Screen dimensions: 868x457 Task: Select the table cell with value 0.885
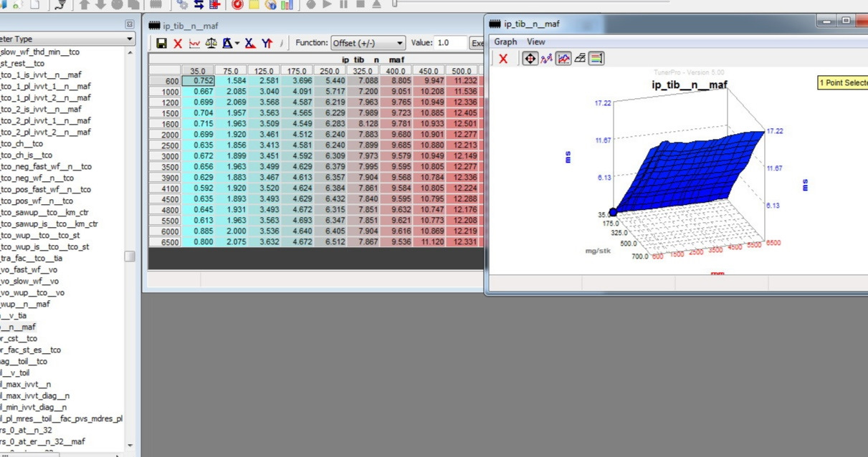point(198,231)
